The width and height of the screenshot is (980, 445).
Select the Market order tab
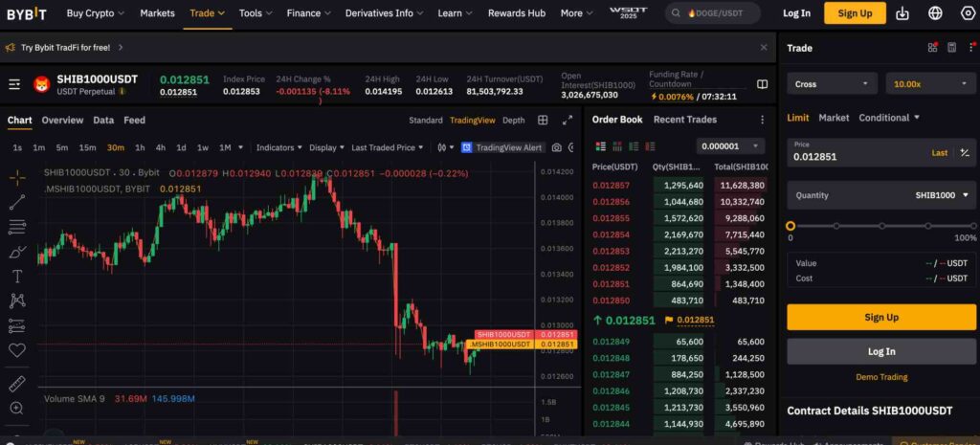[834, 118]
